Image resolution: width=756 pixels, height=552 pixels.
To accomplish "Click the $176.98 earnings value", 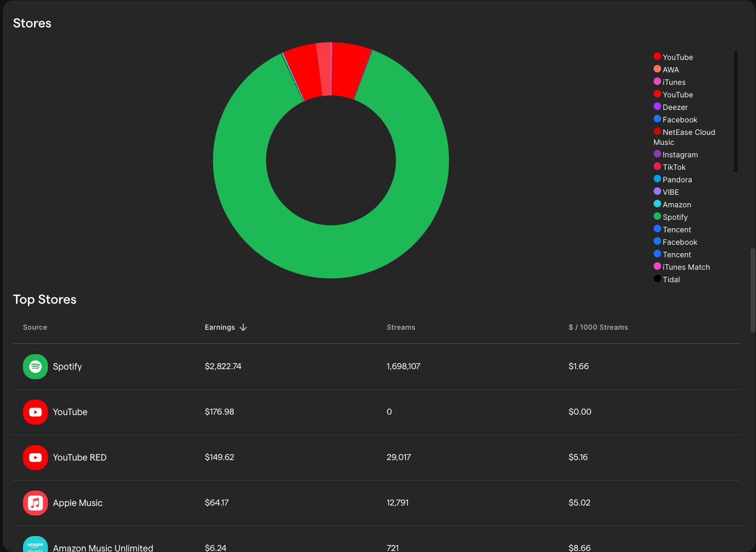I will click(x=219, y=412).
